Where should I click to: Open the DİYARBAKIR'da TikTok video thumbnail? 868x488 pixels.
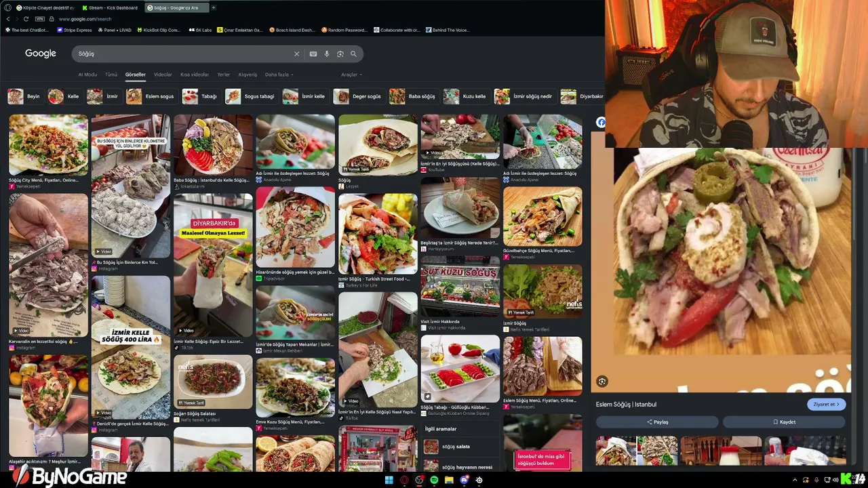point(213,266)
